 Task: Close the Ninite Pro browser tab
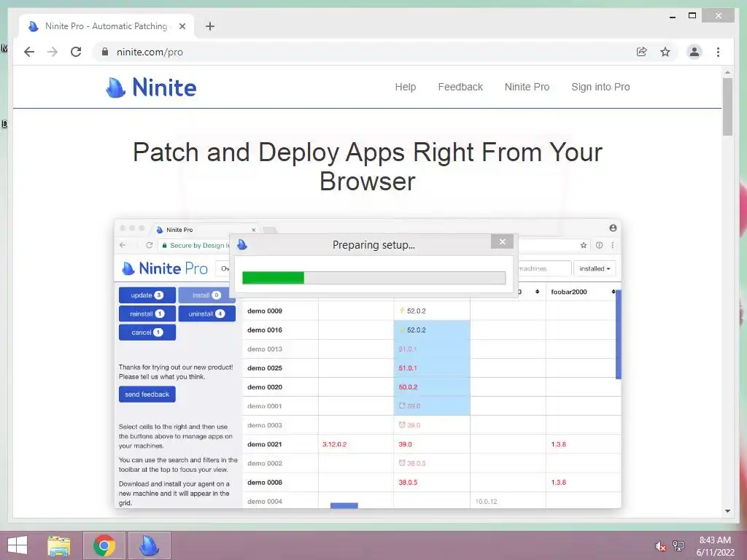(x=182, y=26)
